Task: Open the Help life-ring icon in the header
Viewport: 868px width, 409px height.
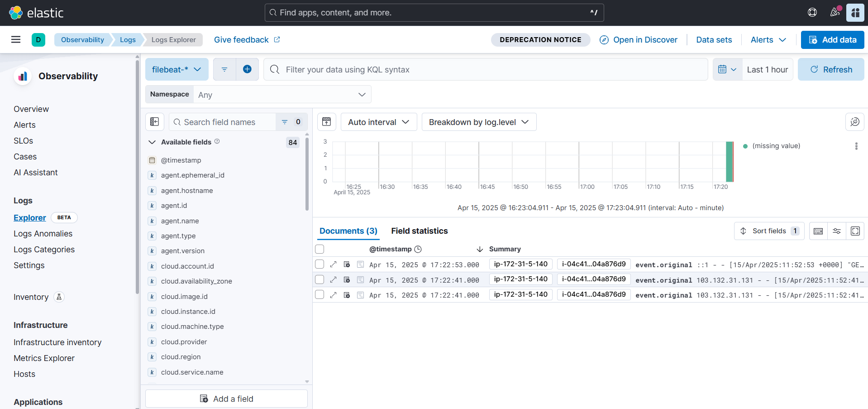Action: (x=812, y=12)
